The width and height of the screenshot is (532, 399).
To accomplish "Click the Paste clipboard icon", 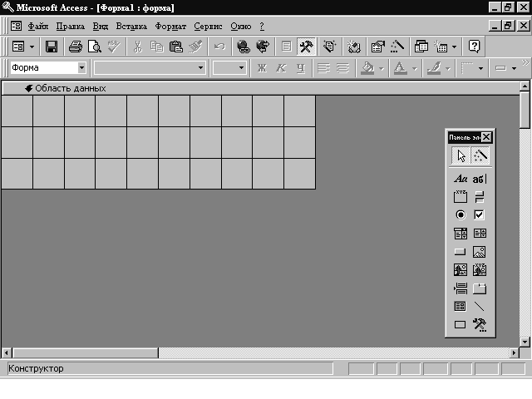I will (176, 47).
